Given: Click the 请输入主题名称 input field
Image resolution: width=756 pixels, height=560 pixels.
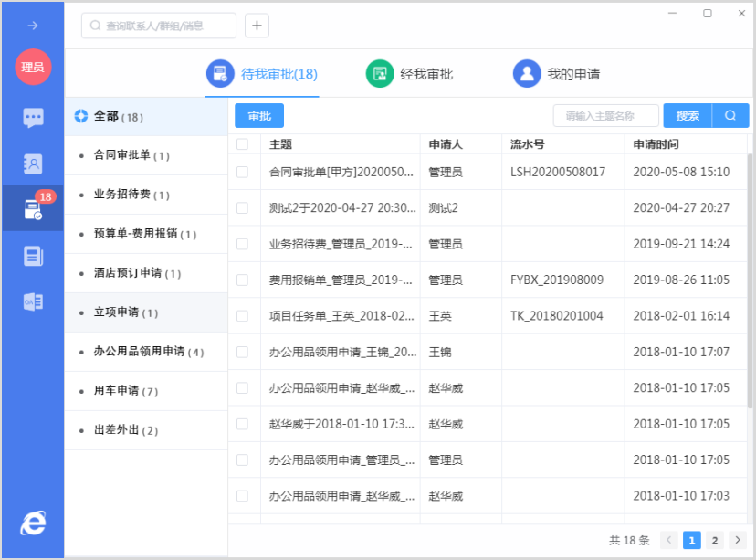Looking at the screenshot, I should [x=605, y=115].
